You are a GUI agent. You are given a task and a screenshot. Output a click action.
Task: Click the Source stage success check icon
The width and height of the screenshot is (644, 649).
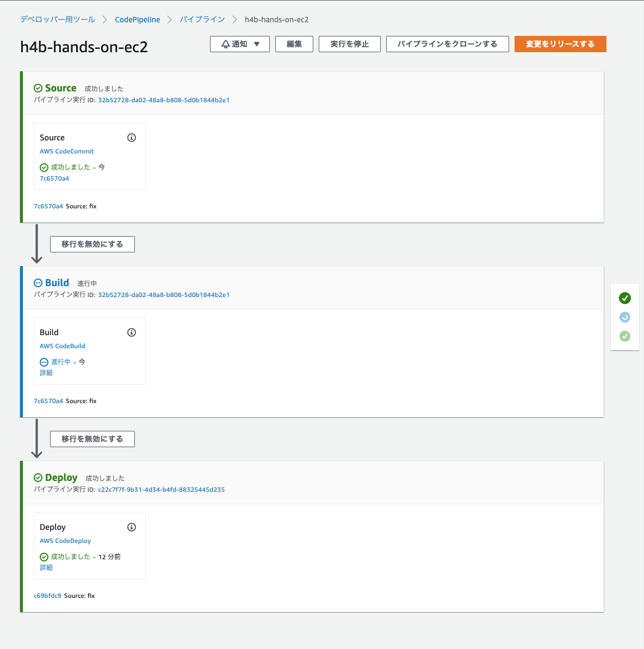click(38, 88)
